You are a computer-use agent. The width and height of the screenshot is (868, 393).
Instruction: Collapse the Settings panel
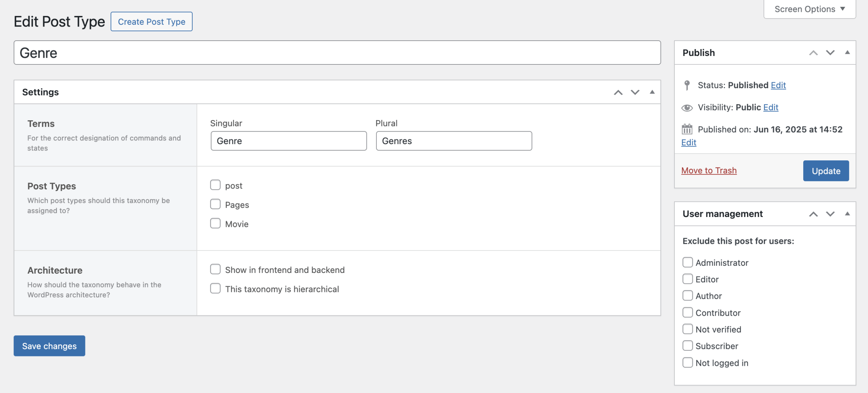point(652,92)
